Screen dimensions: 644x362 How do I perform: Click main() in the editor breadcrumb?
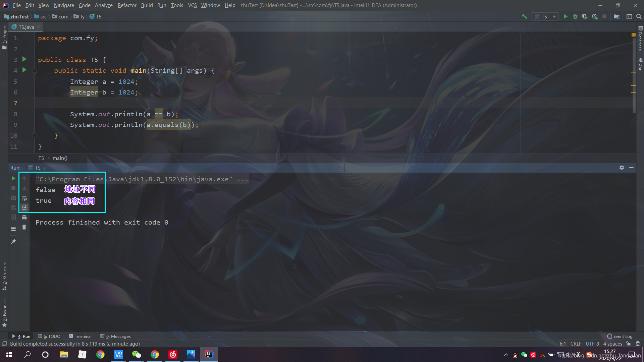tap(60, 158)
